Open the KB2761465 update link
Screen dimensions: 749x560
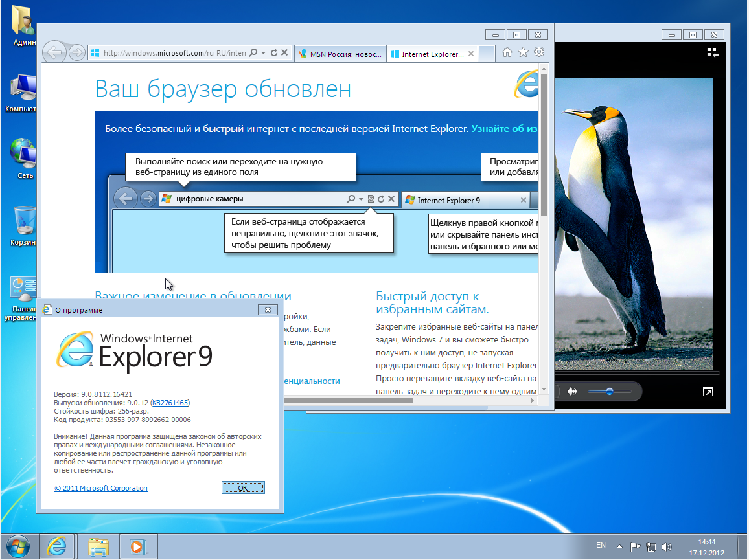pyautogui.click(x=170, y=403)
